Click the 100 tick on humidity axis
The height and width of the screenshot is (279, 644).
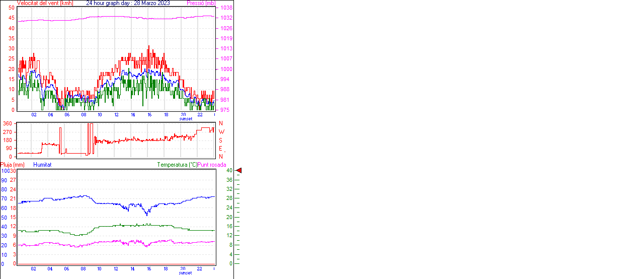pos(5,171)
